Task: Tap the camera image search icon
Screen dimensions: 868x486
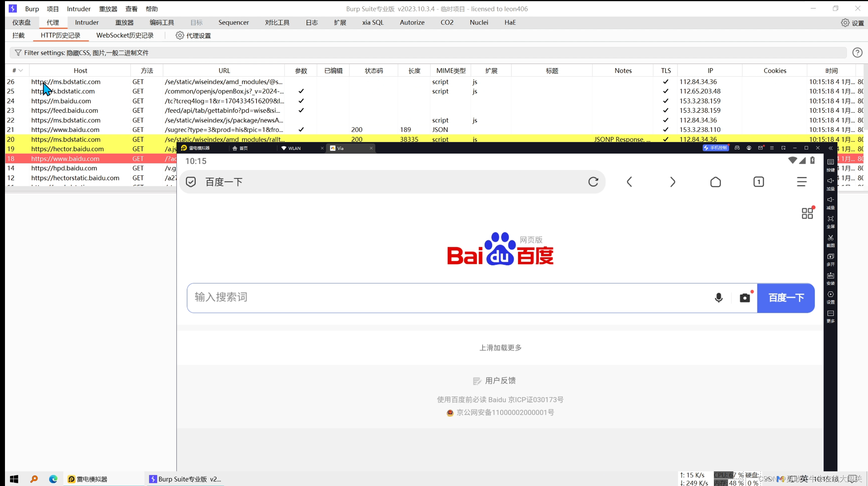Action: pos(744,298)
